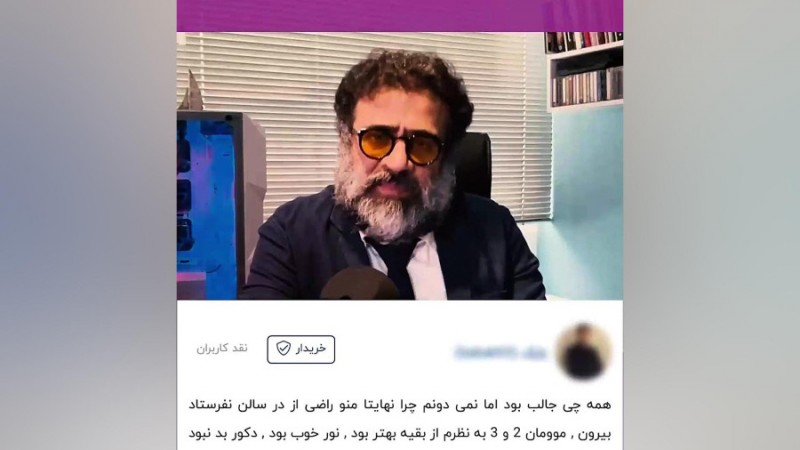This screenshot has height=450, width=800.
Task: Click the phrase دکور بد نبود
Action: (221, 434)
